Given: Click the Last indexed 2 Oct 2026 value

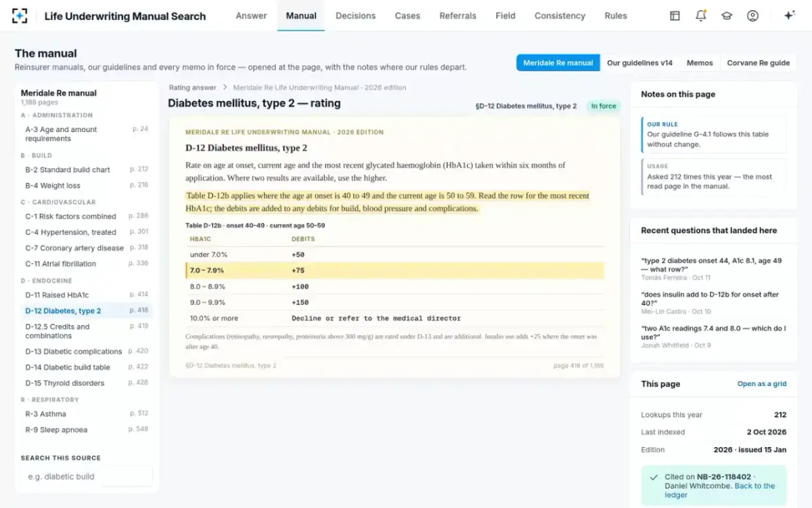Looking at the screenshot, I should tap(767, 432).
